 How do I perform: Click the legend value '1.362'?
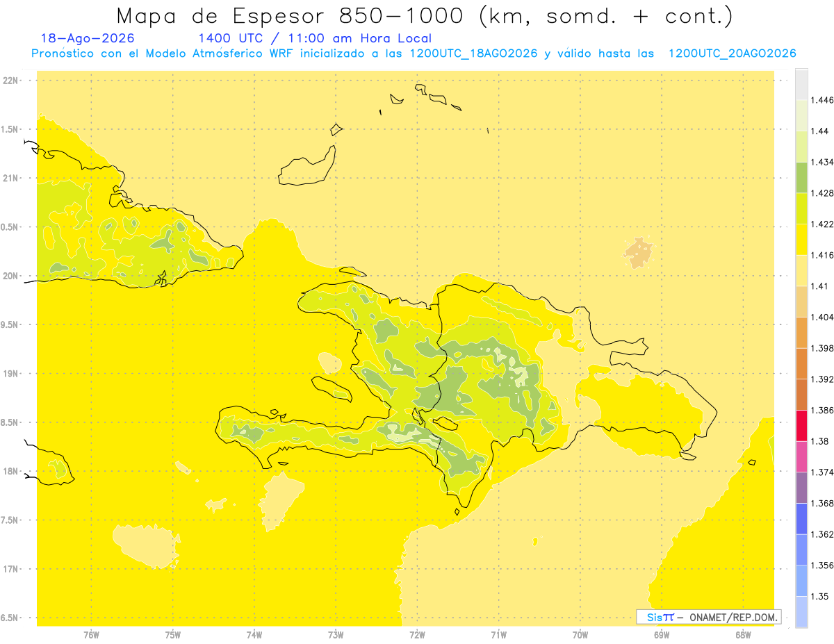click(x=822, y=534)
